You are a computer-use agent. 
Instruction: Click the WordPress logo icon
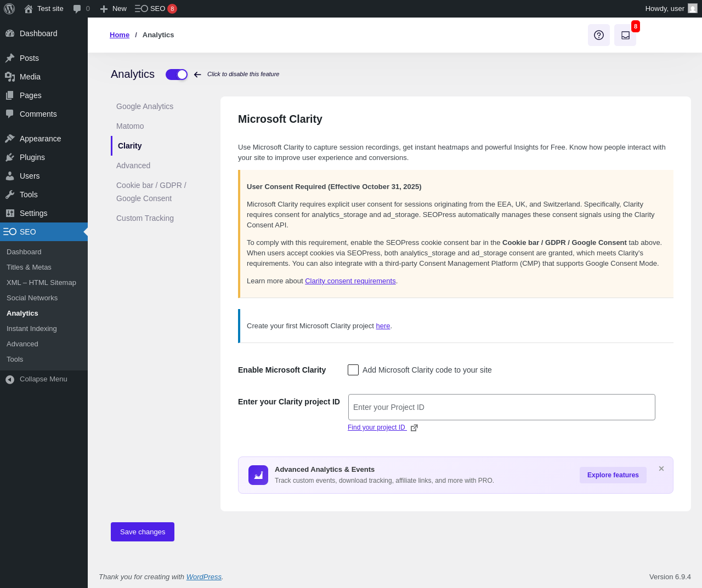[9, 9]
